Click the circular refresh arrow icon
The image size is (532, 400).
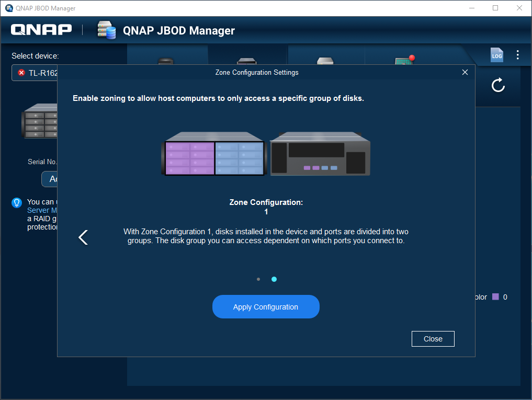(498, 85)
